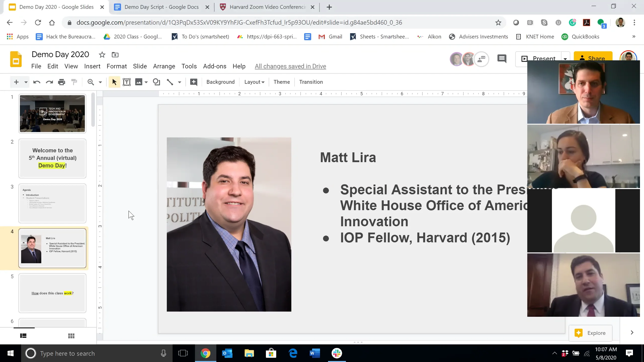Click the IOP Fellow, Harvard (2015) bullet
The image size is (644, 362).
pyautogui.click(x=425, y=238)
